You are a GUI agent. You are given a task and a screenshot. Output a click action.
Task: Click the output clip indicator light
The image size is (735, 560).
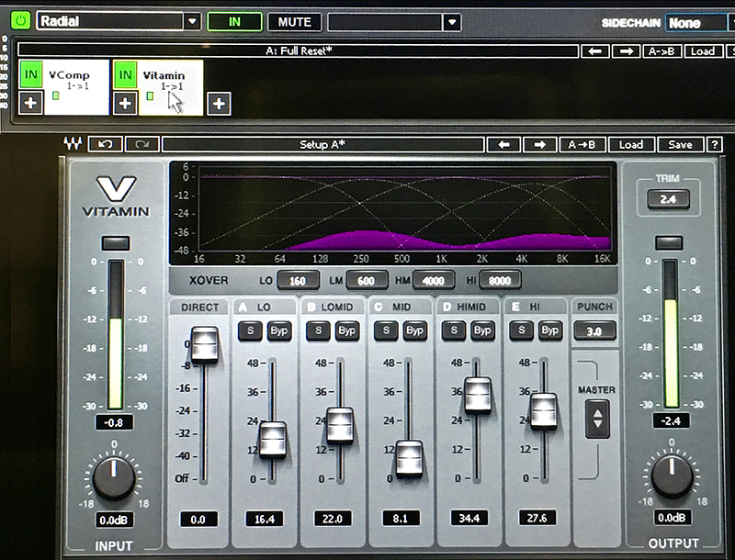(x=669, y=242)
